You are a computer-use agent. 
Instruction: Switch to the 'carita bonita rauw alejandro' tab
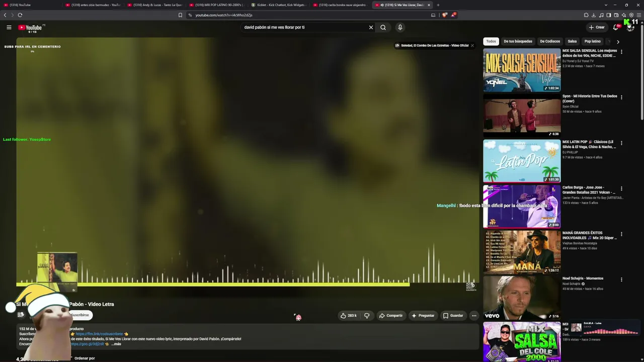coord(341,5)
